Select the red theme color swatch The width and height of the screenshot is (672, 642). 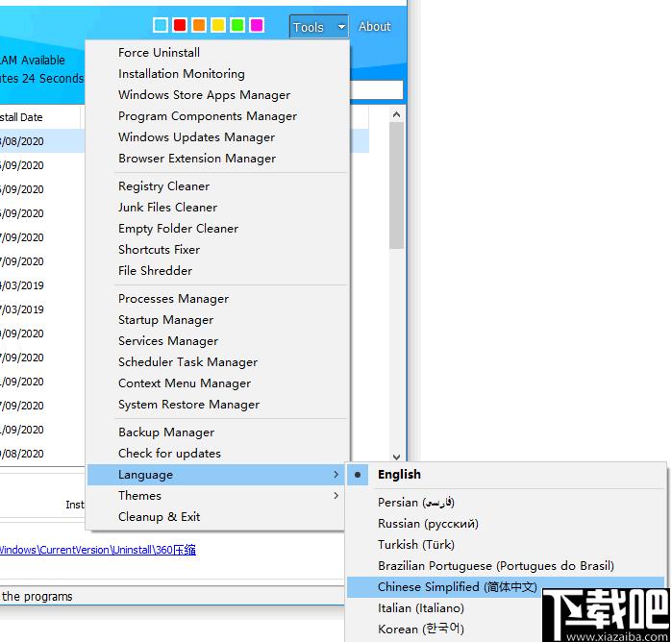[x=180, y=25]
